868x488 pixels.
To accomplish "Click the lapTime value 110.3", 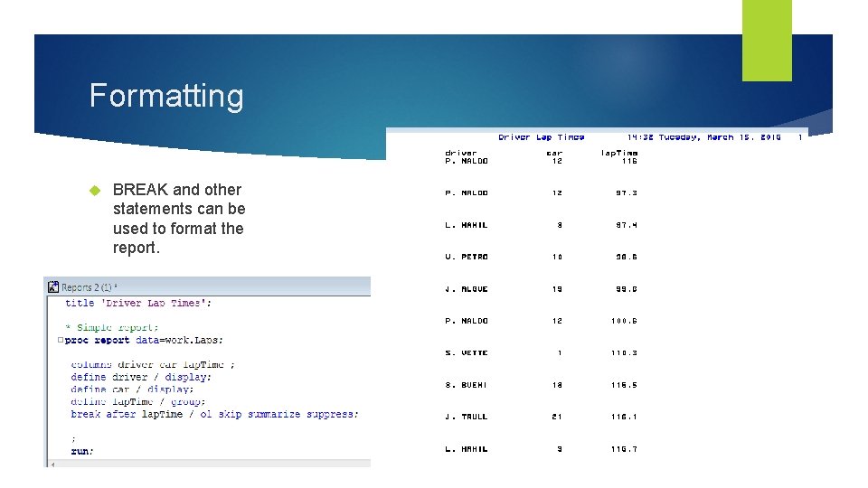I will [x=624, y=353].
